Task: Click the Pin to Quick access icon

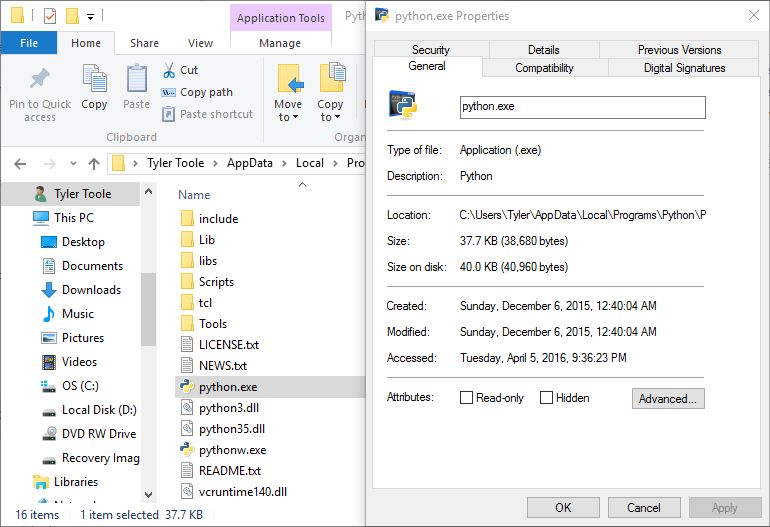Action: click(x=39, y=79)
